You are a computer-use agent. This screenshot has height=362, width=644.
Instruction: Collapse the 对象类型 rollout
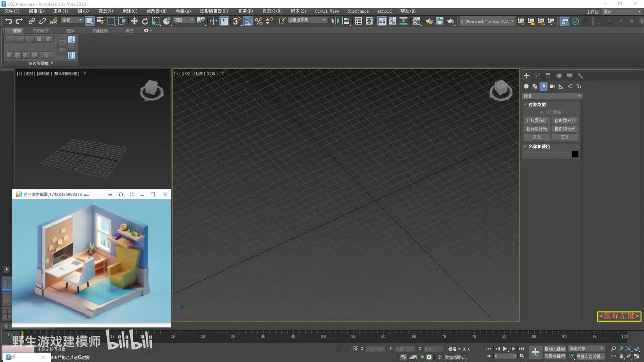coord(537,104)
